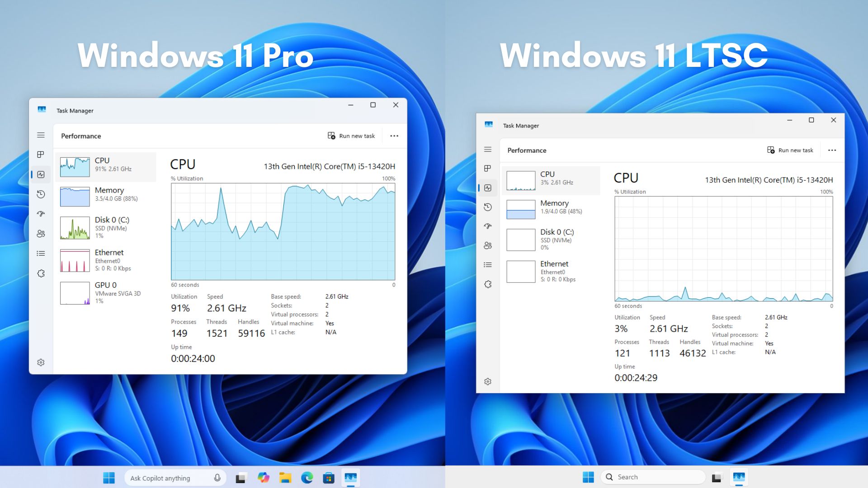Click Run new task in Pro Task Manager
This screenshot has width=868, height=488.
click(351, 136)
